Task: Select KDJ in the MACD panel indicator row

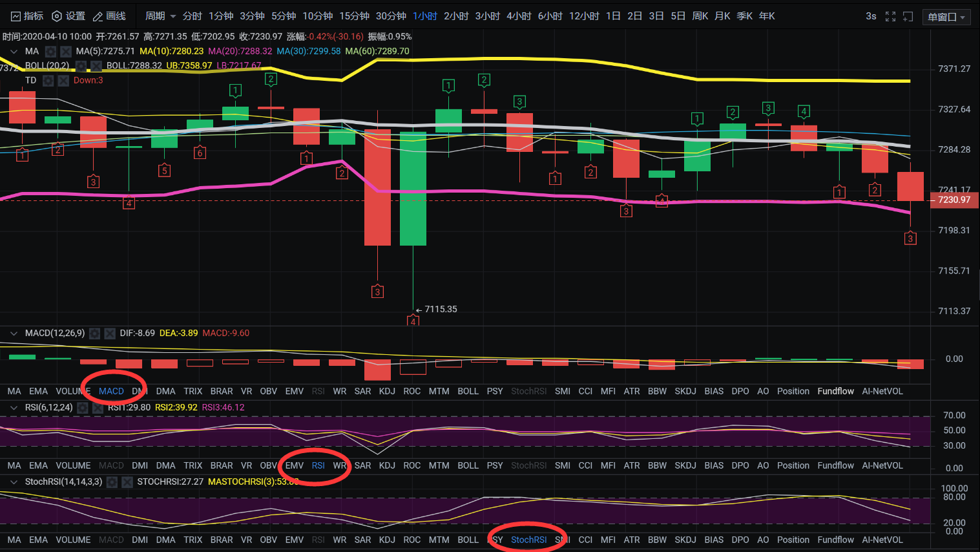Action: [387, 391]
